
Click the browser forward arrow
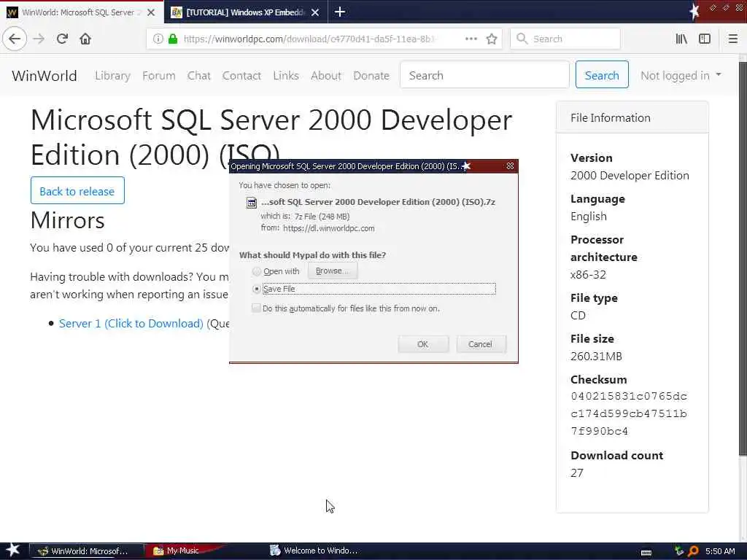[x=39, y=39]
